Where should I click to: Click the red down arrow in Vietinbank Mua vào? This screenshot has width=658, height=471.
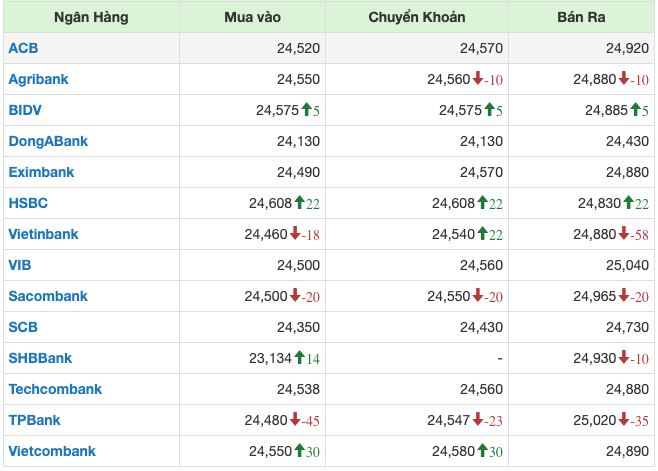click(295, 234)
